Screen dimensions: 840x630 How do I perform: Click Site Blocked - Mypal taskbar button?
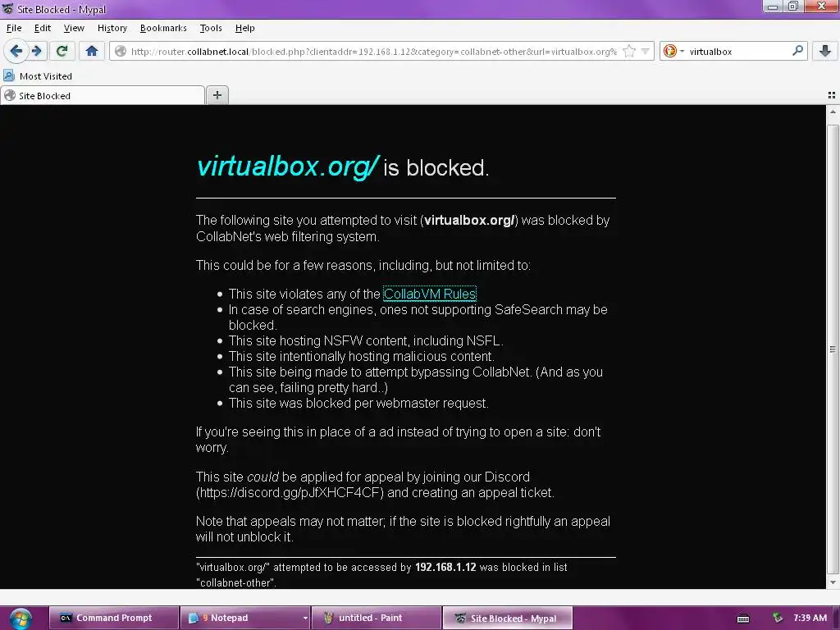click(507, 618)
